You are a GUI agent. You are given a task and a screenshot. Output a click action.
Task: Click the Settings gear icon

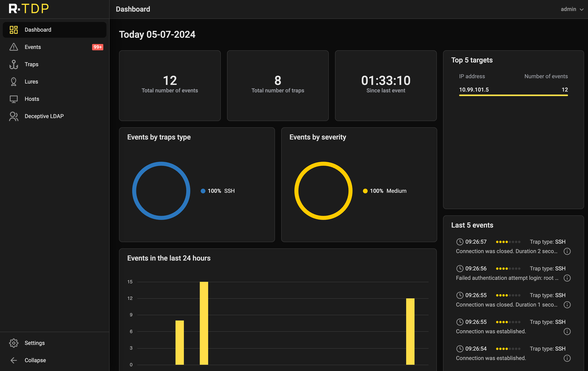click(14, 343)
